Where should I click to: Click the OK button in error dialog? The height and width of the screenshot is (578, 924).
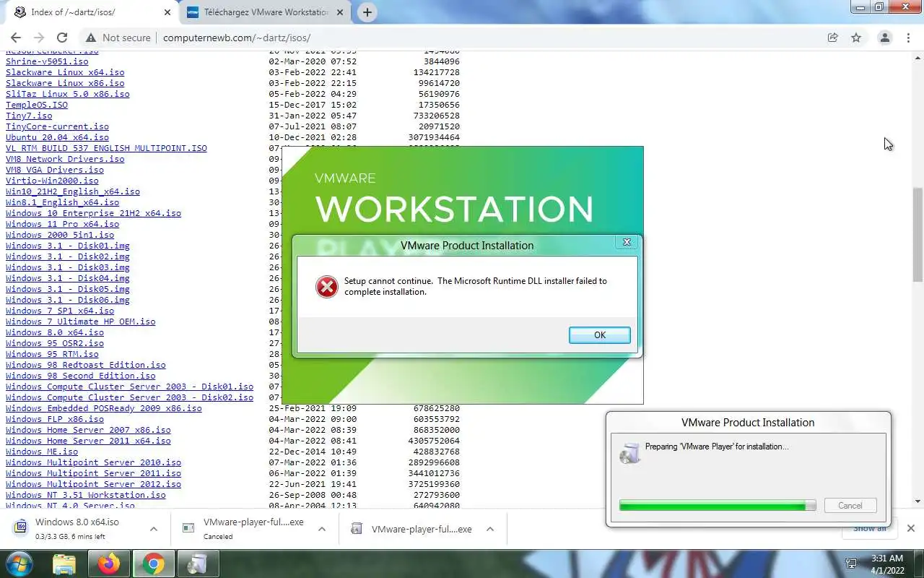click(599, 335)
